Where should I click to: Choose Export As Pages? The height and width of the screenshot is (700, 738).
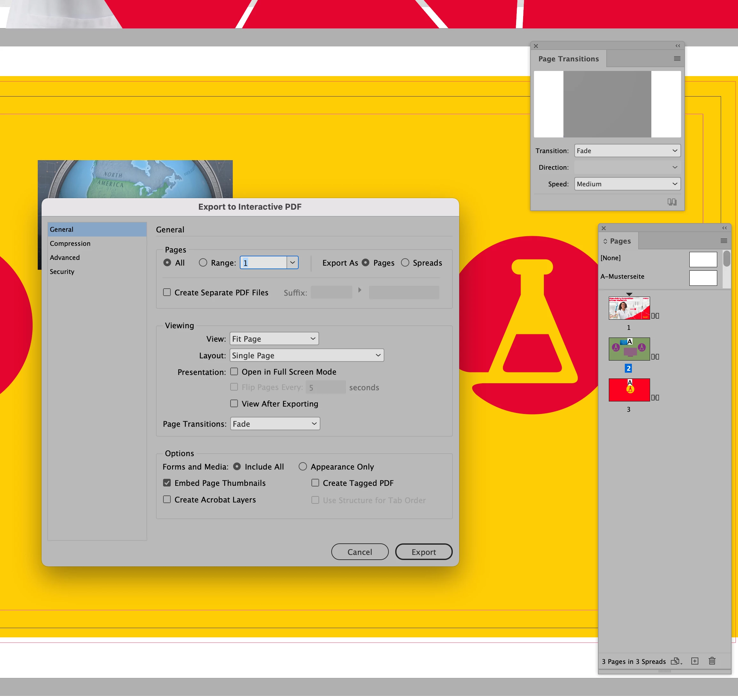click(365, 263)
